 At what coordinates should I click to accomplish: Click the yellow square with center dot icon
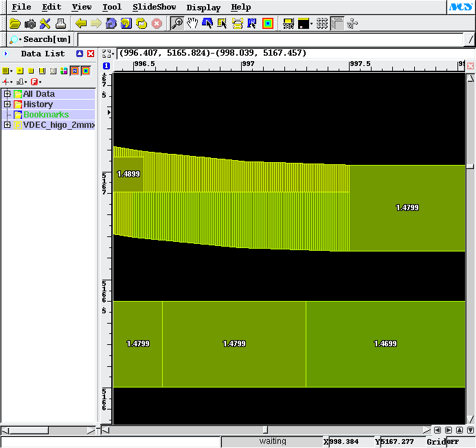click(20, 71)
